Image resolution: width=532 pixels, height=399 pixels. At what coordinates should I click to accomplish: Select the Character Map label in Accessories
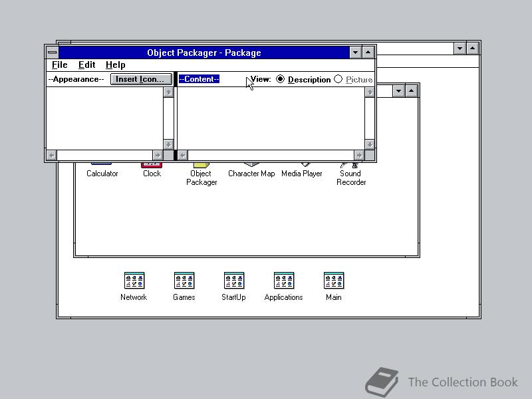pos(251,174)
